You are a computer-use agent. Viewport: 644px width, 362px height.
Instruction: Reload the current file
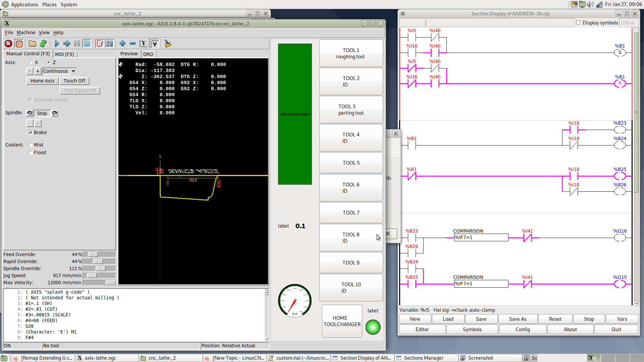click(x=43, y=44)
